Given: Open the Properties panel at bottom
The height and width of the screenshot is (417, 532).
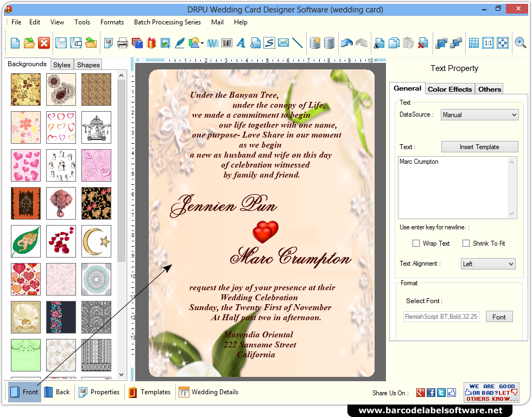Looking at the screenshot, I should (99, 392).
